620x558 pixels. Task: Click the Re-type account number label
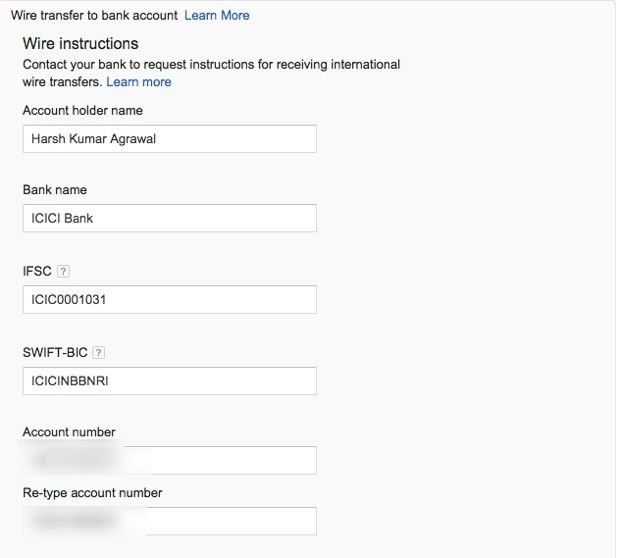pyautogui.click(x=92, y=493)
